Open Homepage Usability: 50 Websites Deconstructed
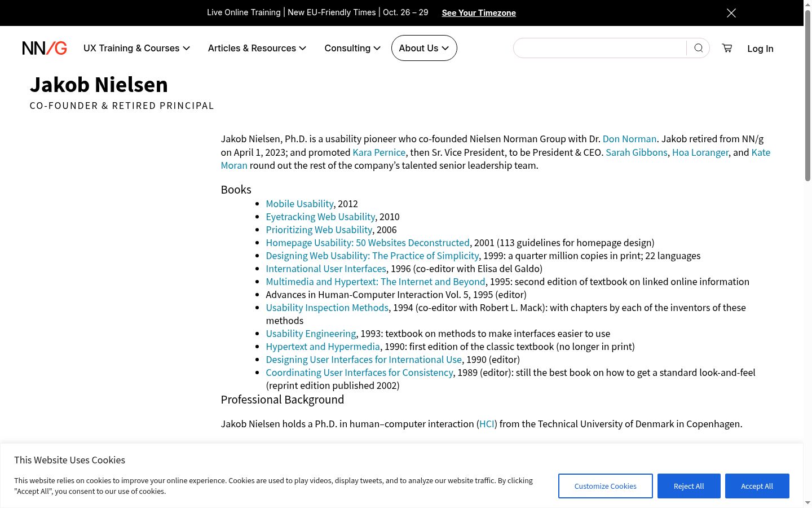This screenshot has height=508, width=812. click(368, 243)
